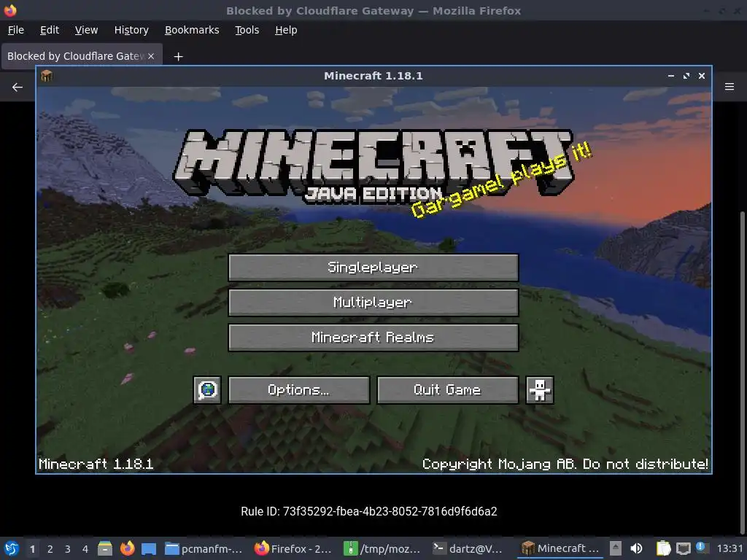Image resolution: width=747 pixels, height=560 pixels.
Task: Click the Minecraft 1.18.1 version text
Action: (96, 464)
